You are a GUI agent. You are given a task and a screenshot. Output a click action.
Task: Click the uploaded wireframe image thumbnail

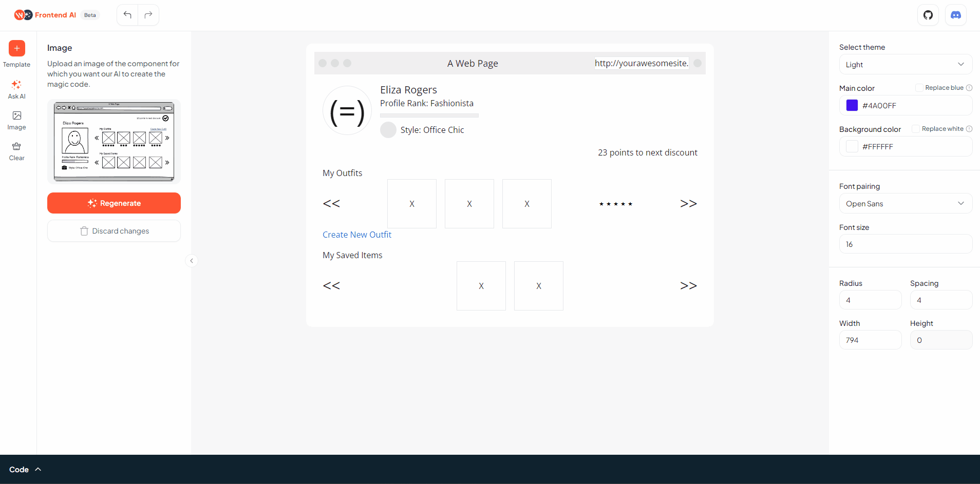point(114,142)
